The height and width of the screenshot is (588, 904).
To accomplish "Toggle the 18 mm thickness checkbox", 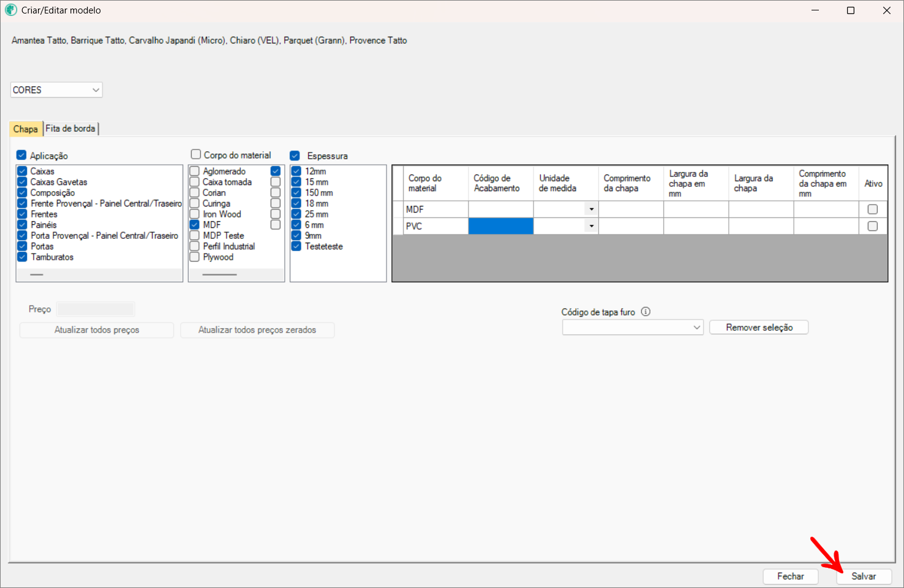I will tap(296, 203).
